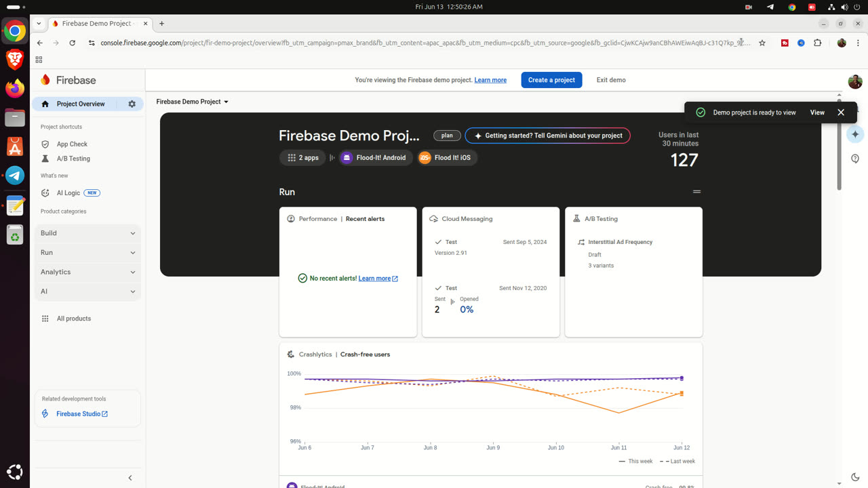This screenshot has width=868, height=488.
Task: Open Firebase Demo Project selector dropdown
Action: 193,102
